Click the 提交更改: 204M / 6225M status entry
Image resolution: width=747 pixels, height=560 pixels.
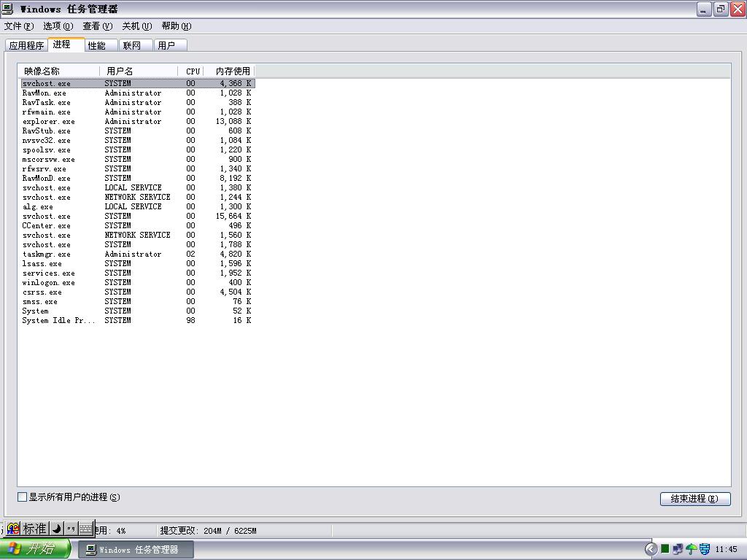pyautogui.click(x=208, y=531)
